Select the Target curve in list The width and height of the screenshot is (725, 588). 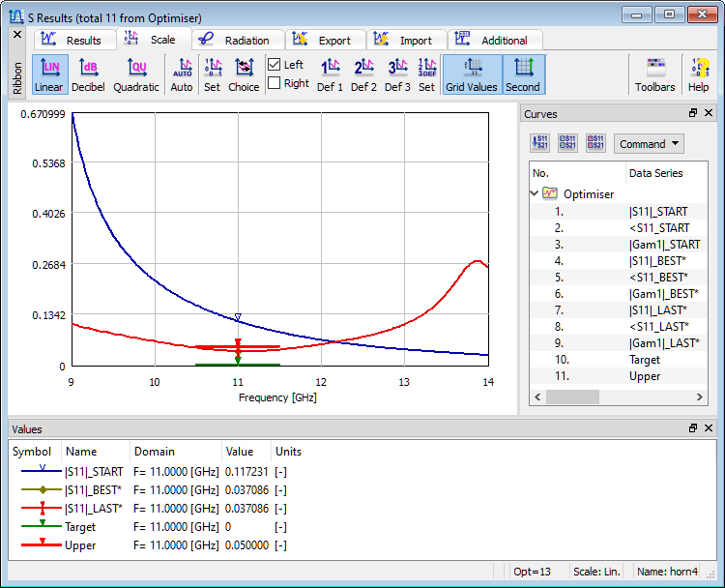click(619, 360)
